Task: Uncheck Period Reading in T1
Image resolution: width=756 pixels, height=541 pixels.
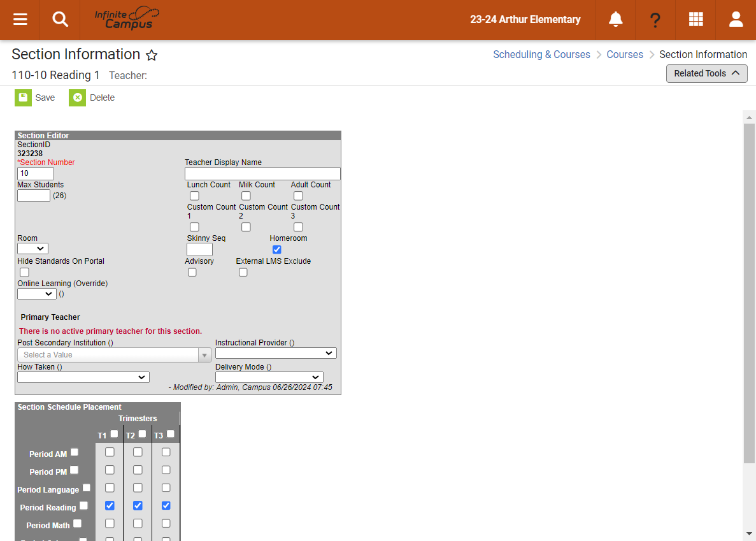Action: pyautogui.click(x=110, y=506)
